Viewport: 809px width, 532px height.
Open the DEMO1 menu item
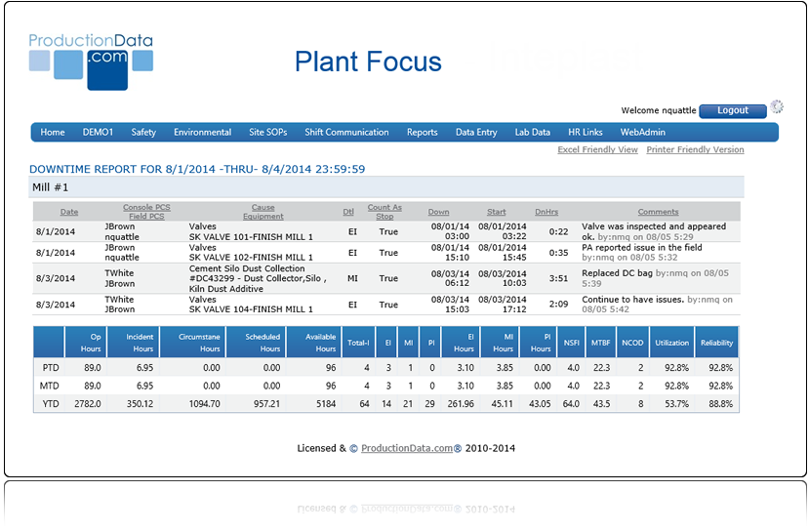click(x=98, y=133)
